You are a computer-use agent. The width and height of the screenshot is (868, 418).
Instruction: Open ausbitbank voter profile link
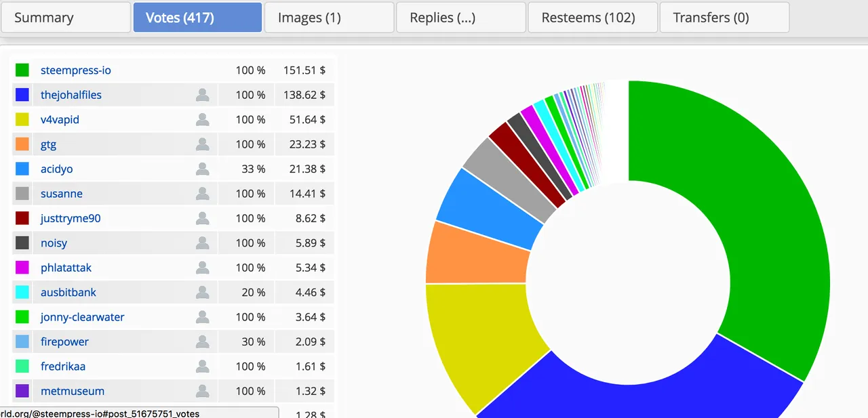coord(68,293)
